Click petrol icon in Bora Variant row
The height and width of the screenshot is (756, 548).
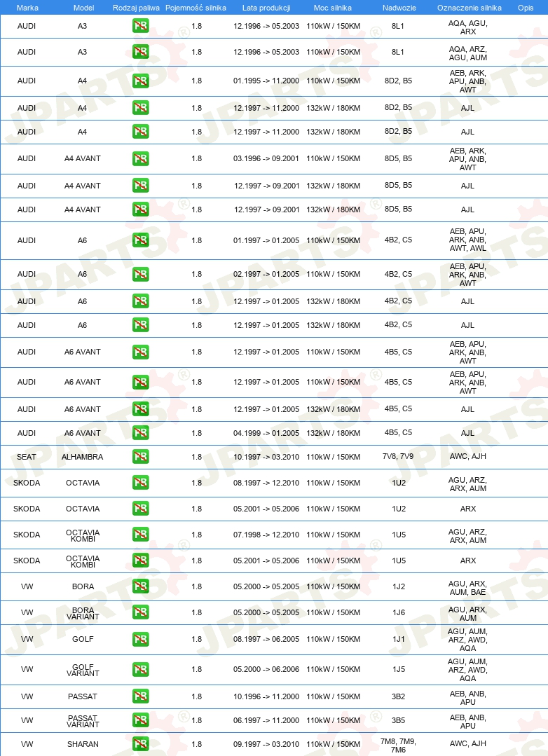point(140,612)
